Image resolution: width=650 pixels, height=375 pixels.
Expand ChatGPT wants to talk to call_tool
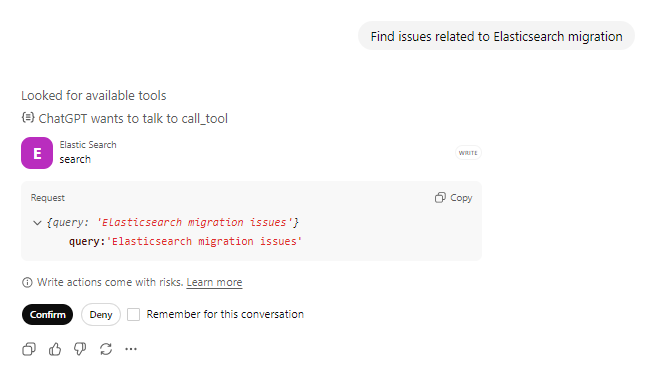133,119
